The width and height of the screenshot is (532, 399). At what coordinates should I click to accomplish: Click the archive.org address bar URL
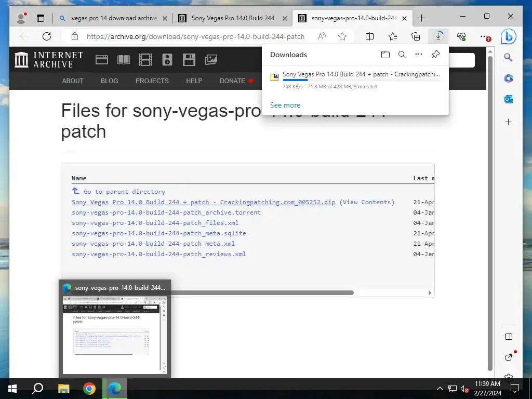tap(195, 36)
